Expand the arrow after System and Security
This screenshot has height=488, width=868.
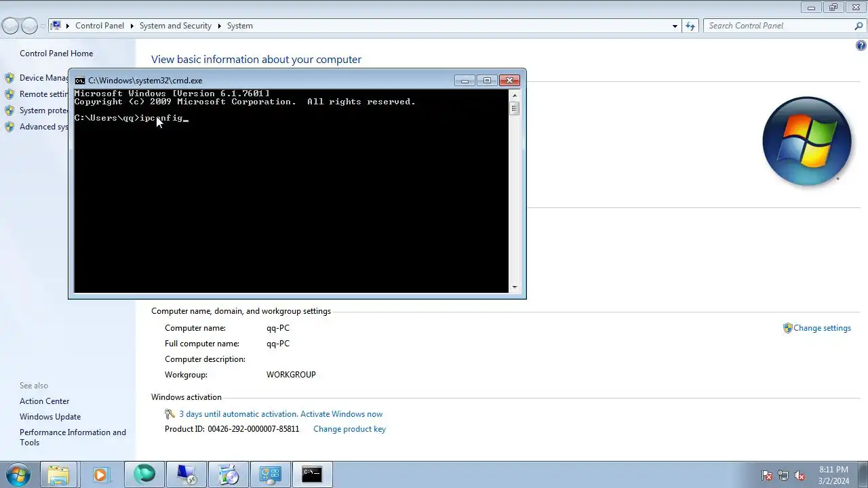(219, 26)
